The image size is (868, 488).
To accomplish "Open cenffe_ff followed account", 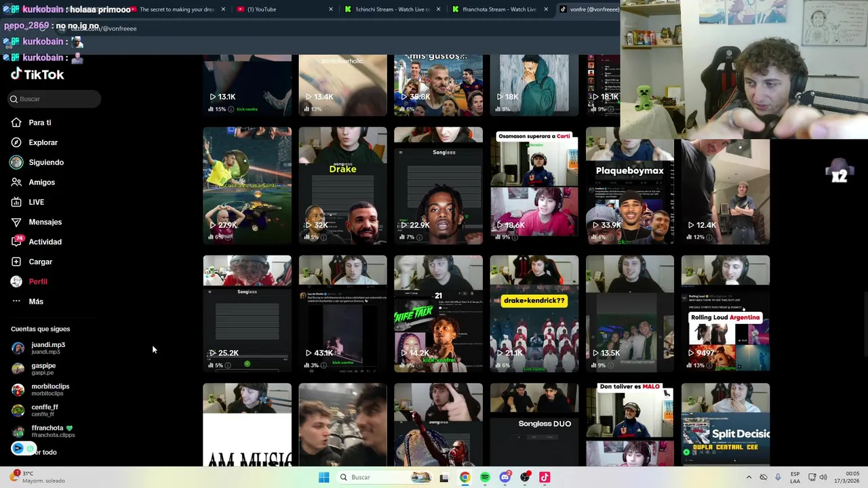I will point(35,410).
